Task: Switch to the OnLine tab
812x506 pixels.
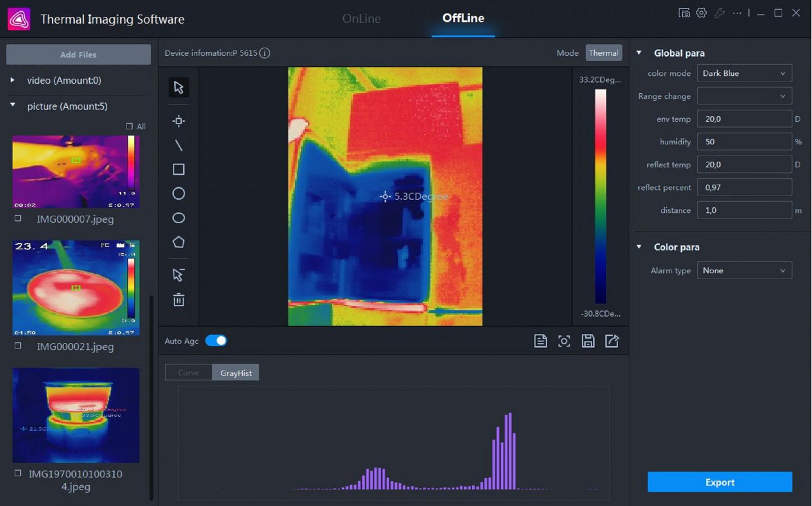Action: pos(361,19)
